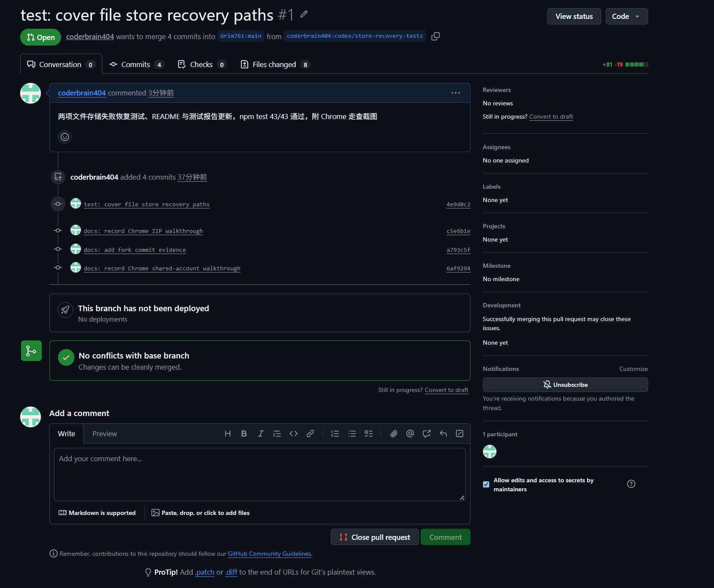
Task: Click Convert to draft under Reviewers
Action: [x=551, y=116]
